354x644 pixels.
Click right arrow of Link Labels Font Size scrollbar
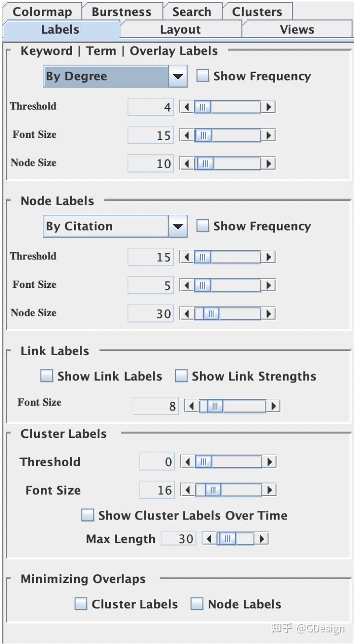(274, 406)
